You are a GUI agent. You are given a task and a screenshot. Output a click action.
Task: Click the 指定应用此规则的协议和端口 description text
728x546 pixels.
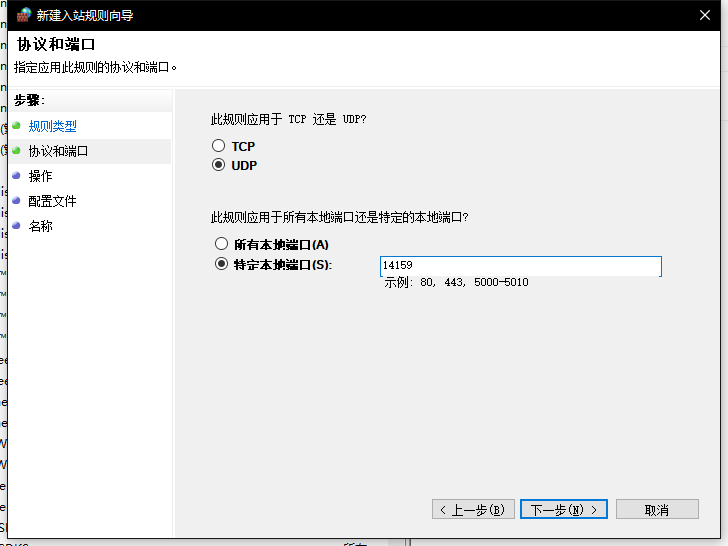tap(95, 67)
